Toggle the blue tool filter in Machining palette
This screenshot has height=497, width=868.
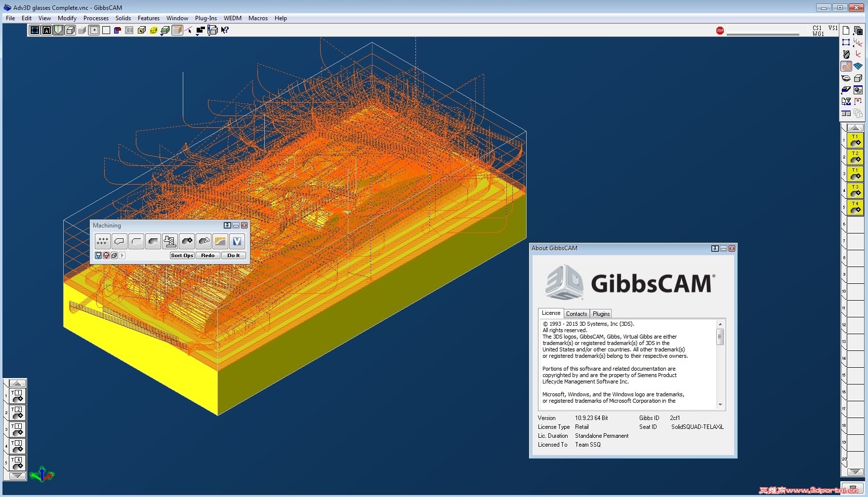(x=98, y=256)
